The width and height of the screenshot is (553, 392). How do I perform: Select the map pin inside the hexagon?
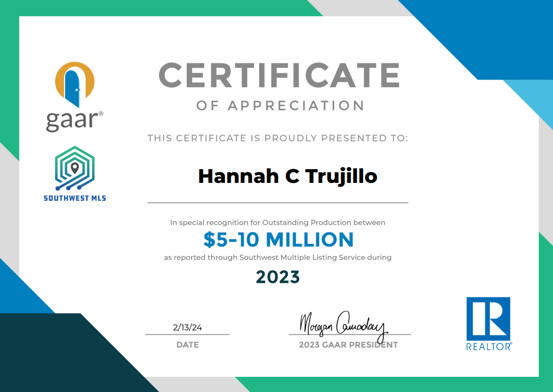point(75,168)
